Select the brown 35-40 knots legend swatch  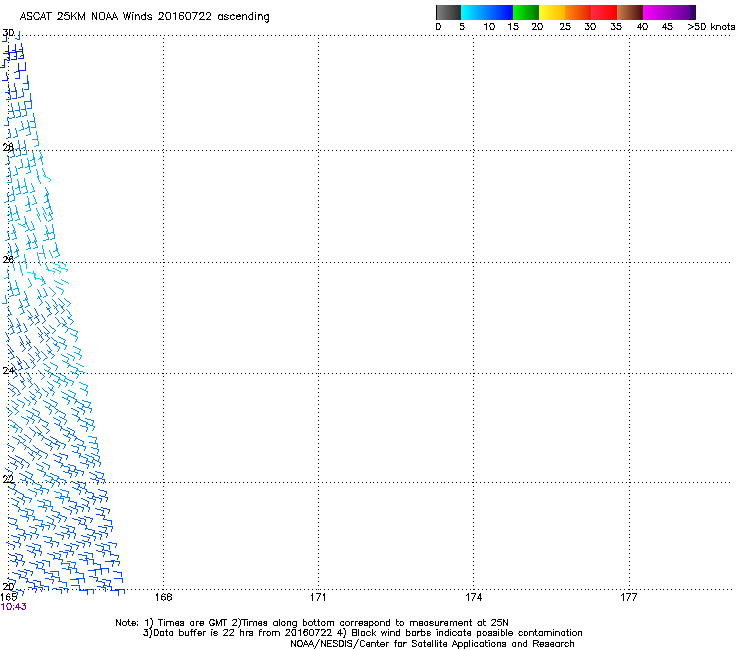630,12
